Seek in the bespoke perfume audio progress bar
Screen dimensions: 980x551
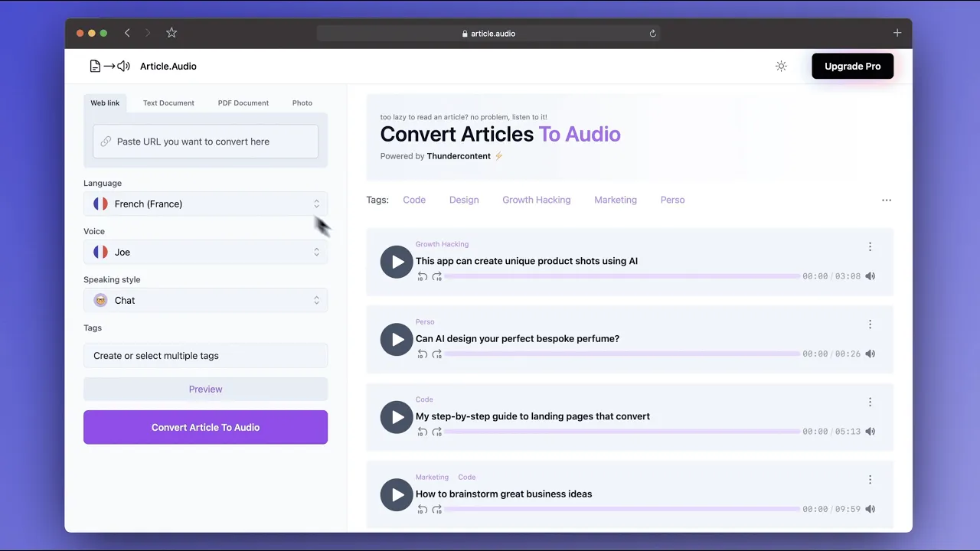click(622, 354)
